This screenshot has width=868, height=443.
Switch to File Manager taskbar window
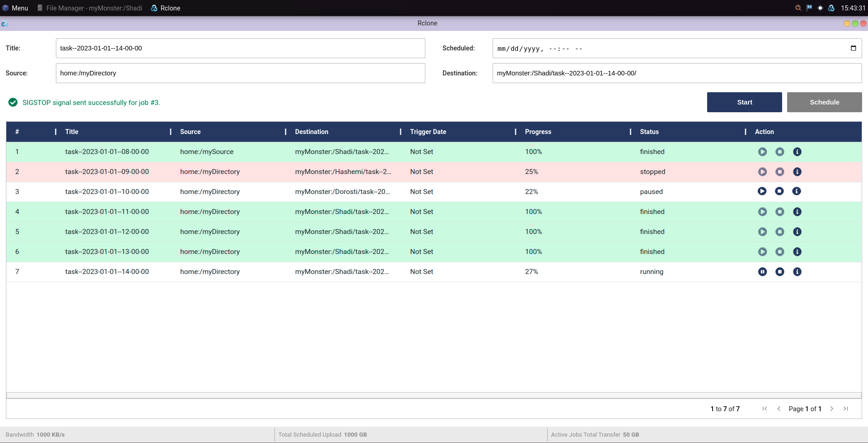[90, 8]
